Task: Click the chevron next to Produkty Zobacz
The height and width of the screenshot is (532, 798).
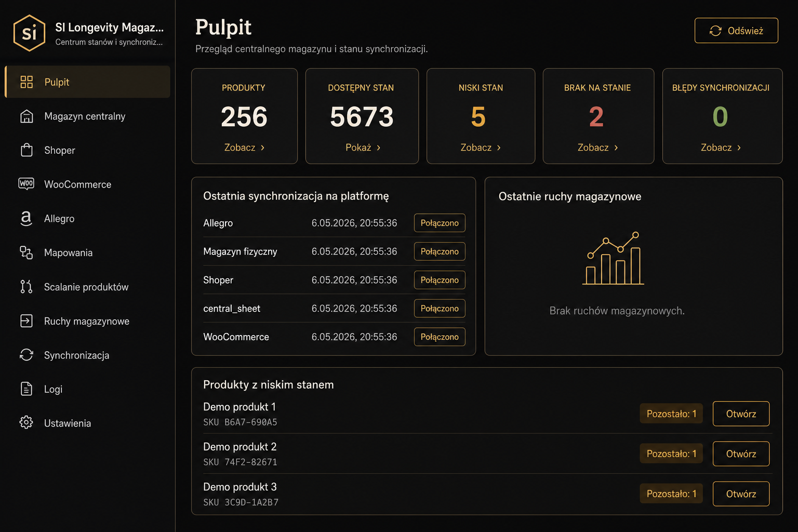Action: (x=263, y=148)
